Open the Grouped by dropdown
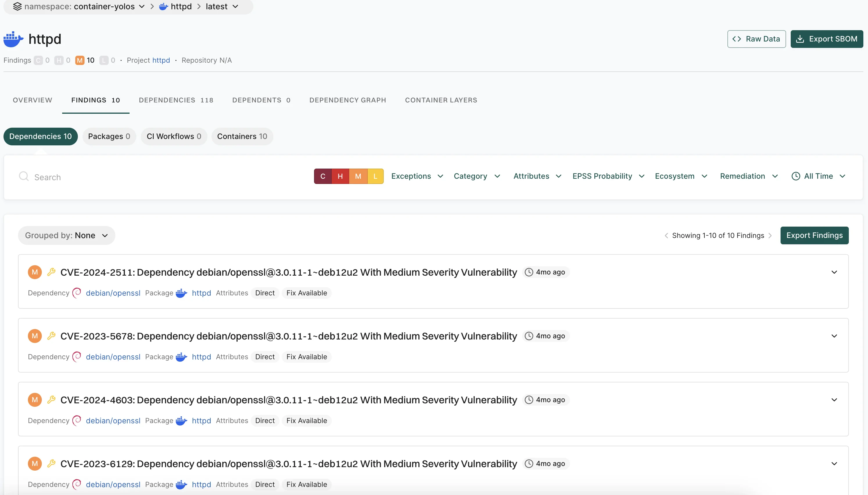This screenshot has width=868, height=495. (66, 235)
